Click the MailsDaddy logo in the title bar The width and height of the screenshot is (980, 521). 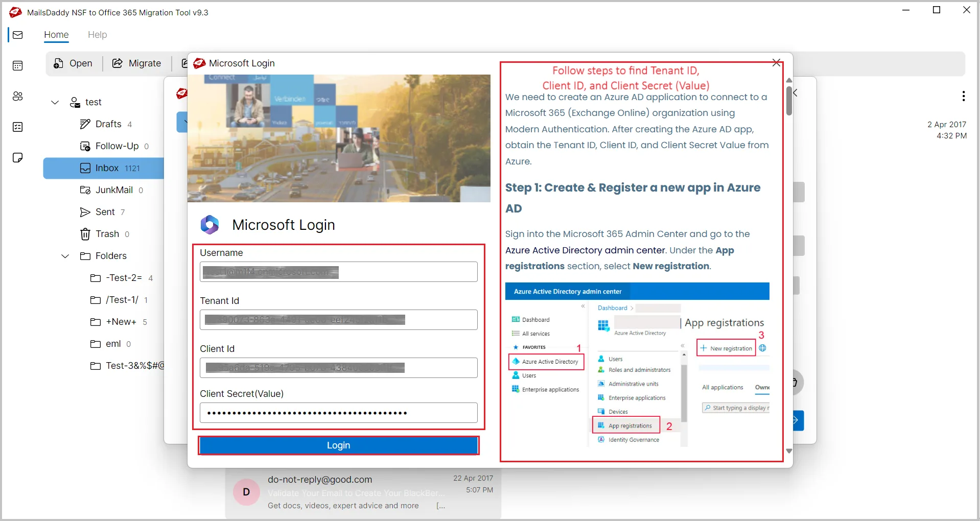[x=15, y=12]
